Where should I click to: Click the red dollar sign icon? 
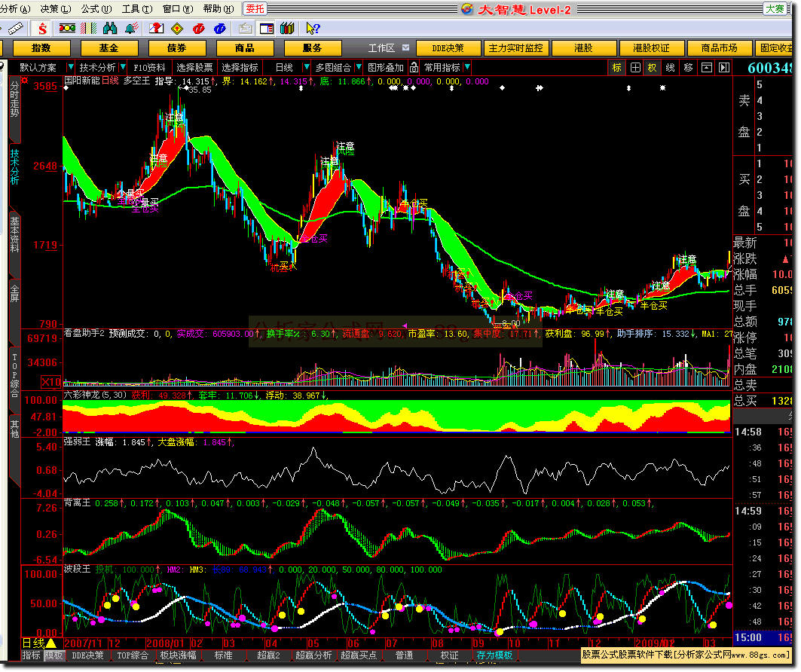(42, 29)
